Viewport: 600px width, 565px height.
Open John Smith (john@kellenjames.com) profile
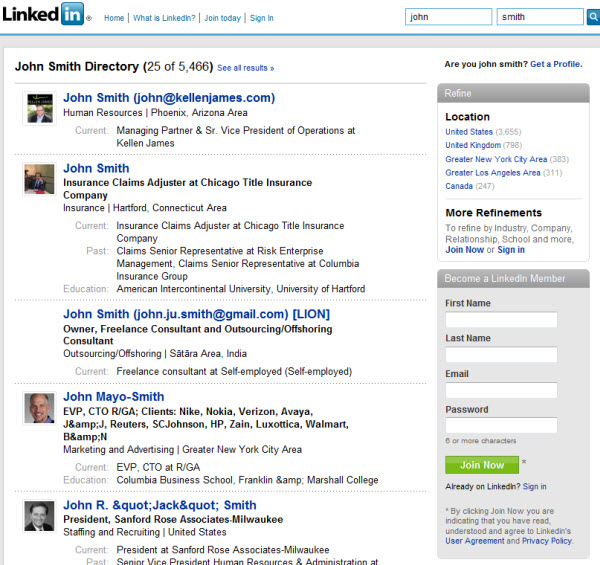tap(169, 98)
